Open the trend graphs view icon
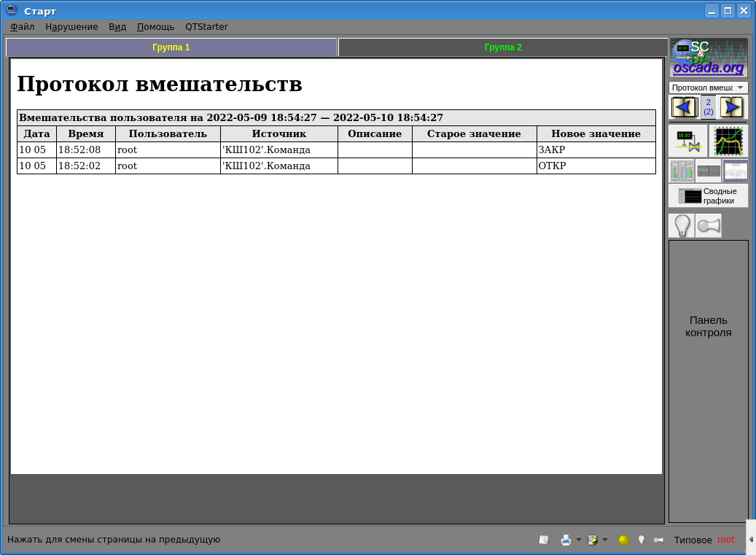Image resolution: width=756 pixels, height=555 pixels. point(728,141)
